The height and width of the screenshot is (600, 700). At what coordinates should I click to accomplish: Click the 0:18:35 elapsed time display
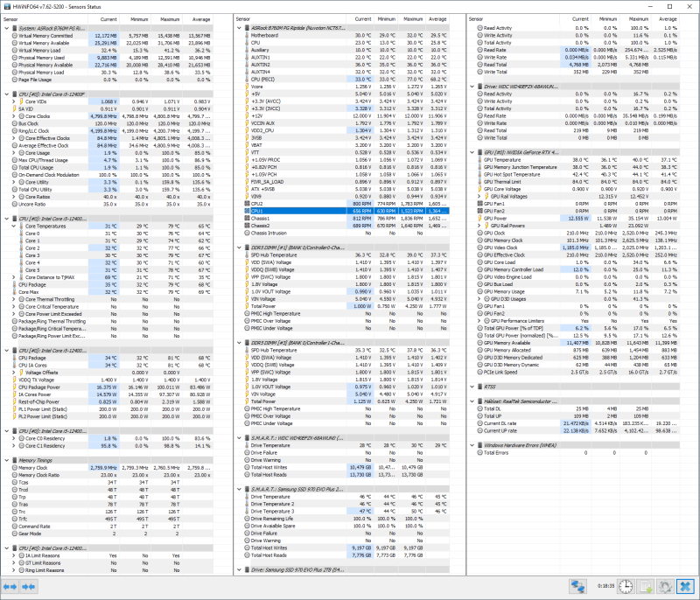[605, 587]
